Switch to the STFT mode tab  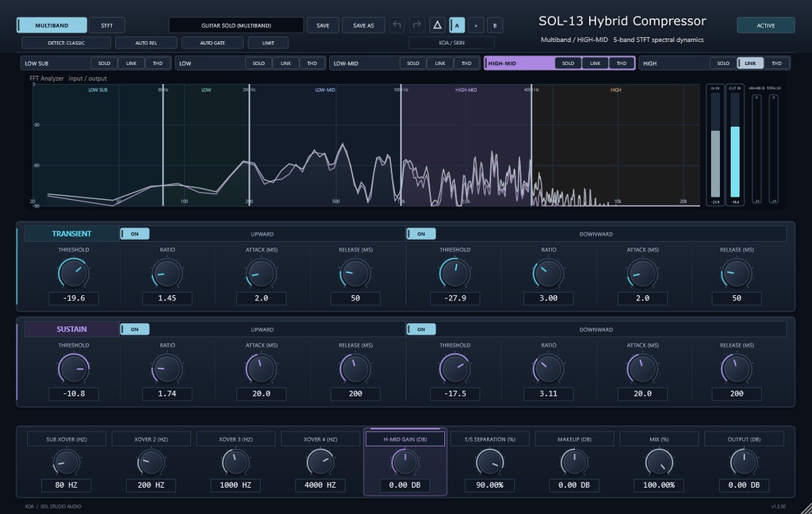107,25
